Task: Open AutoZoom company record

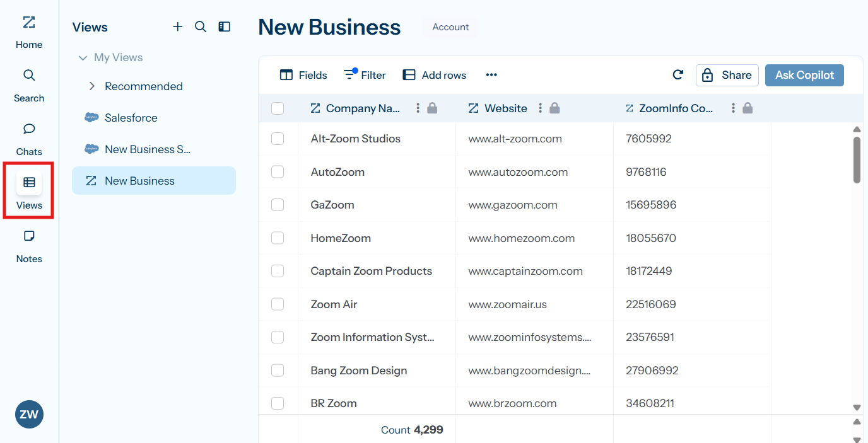Action: click(337, 172)
